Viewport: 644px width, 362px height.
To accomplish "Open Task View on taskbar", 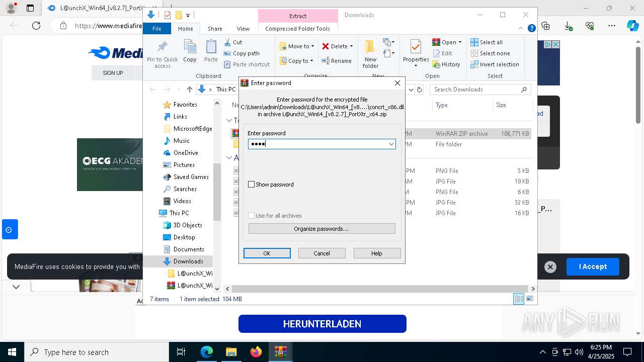I will (x=181, y=352).
